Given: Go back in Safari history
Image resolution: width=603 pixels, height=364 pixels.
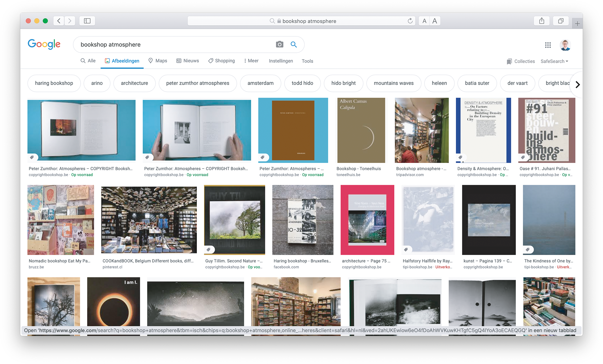Looking at the screenshot, I should 59,21.
